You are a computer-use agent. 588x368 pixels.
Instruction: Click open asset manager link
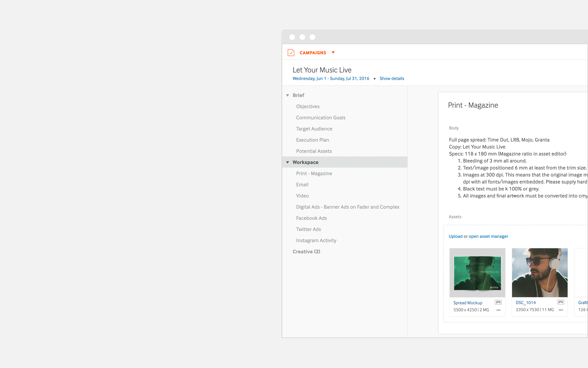click(x=488, y=236)
